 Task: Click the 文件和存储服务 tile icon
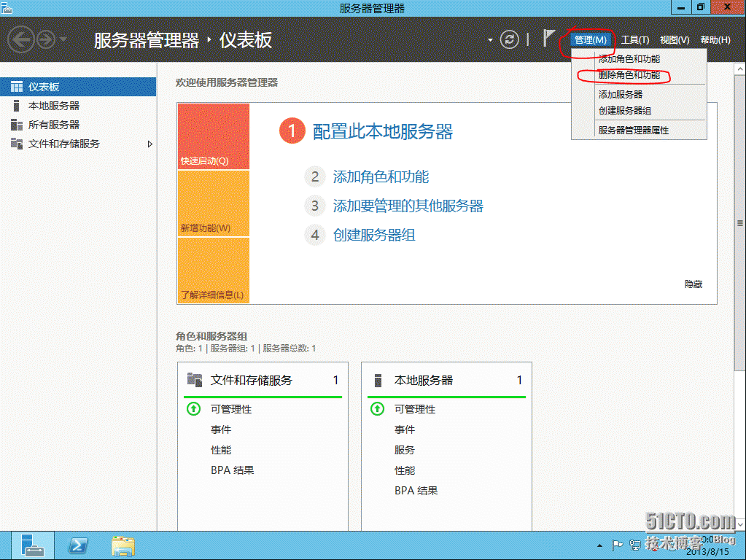[194, 380]
